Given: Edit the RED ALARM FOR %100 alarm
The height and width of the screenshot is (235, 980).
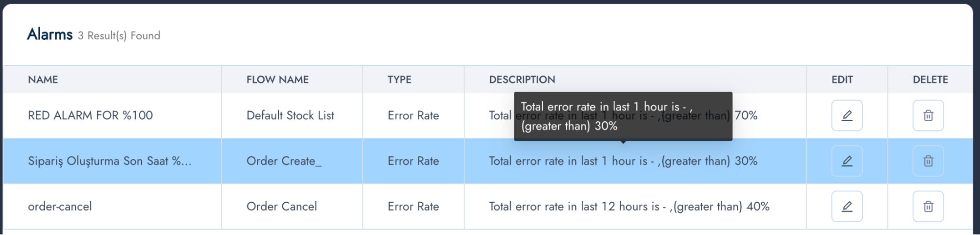Looking at the screenshot, I should [x=847, y=116].
